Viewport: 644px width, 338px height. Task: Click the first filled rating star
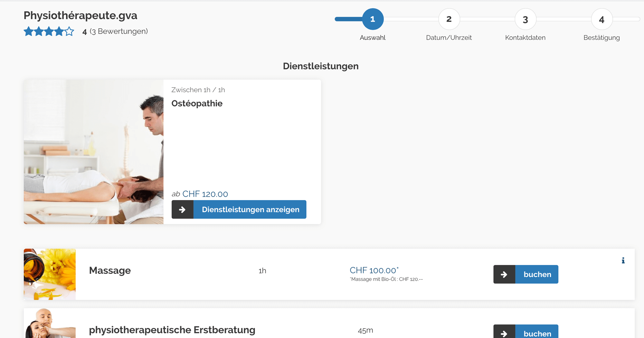(29, 32)
